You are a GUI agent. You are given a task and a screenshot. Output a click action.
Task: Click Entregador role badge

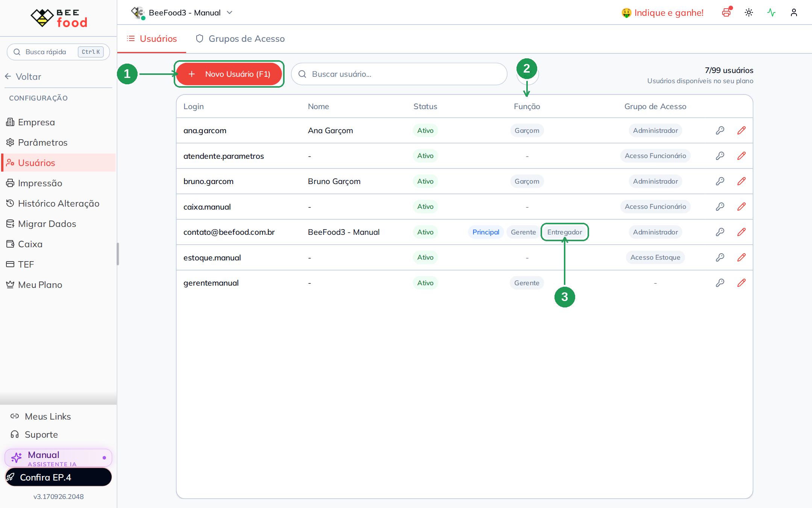coord(565,232)
